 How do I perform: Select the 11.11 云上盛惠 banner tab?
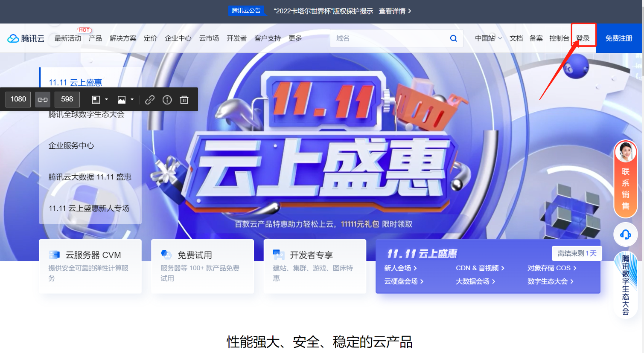click(x=76, y=82)
